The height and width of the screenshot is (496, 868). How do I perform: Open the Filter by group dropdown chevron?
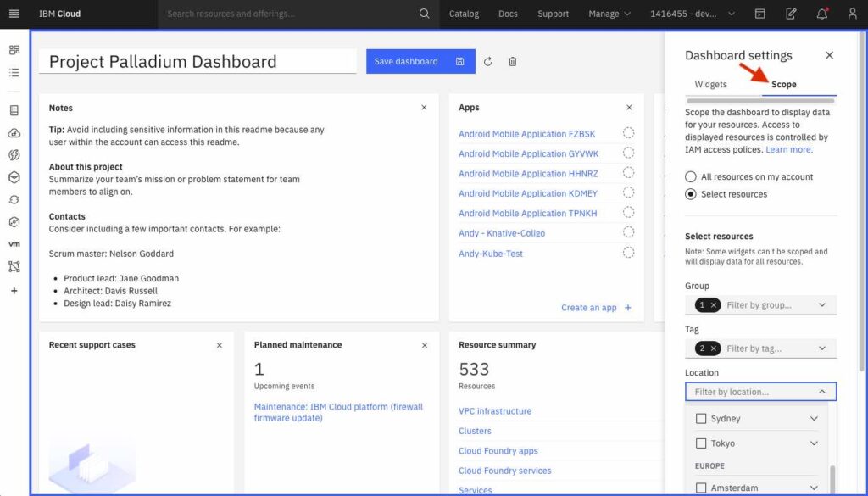(x=822, y=305)
